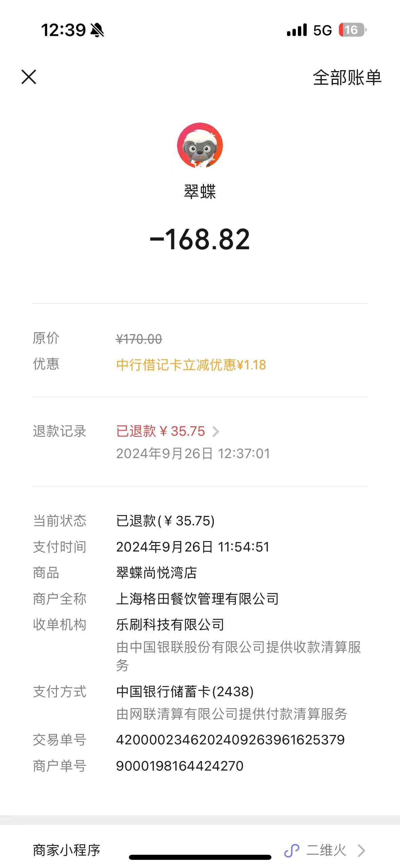Open the 已退款 ¥35.75 refund detail
400x868 pixels.
click(160, 431)
